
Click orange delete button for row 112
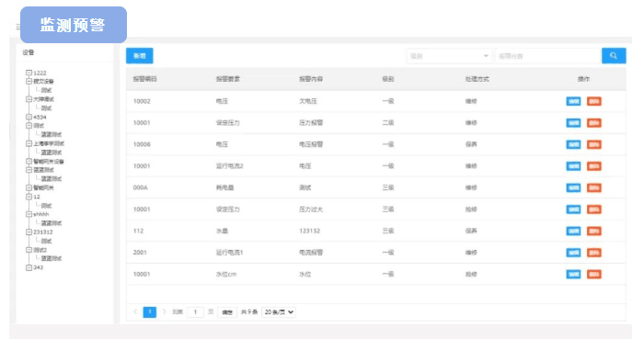pos(594,232)
